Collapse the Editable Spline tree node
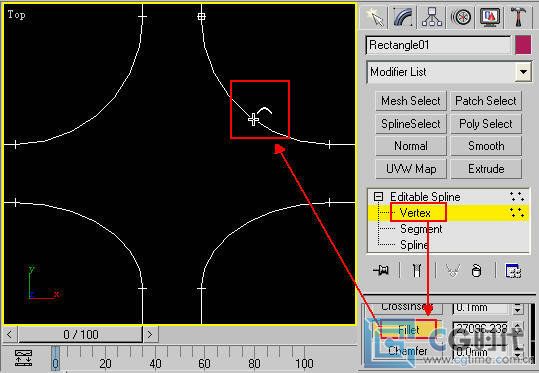 [x=378, y=197]
